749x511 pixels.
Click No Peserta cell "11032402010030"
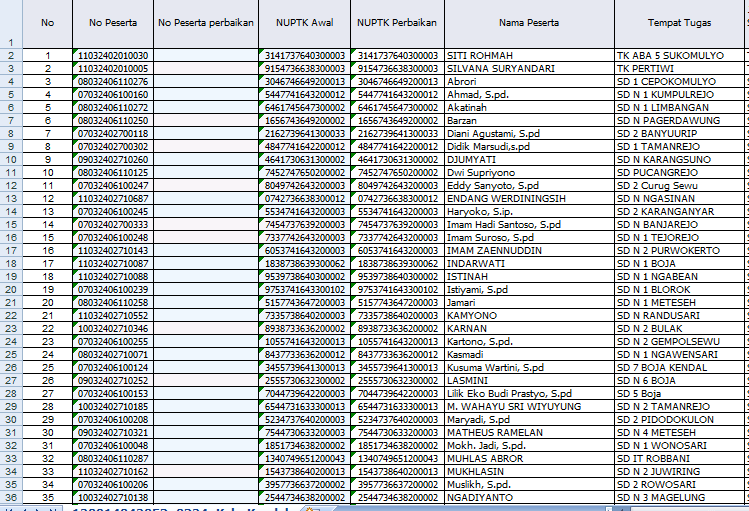[113, 55]
